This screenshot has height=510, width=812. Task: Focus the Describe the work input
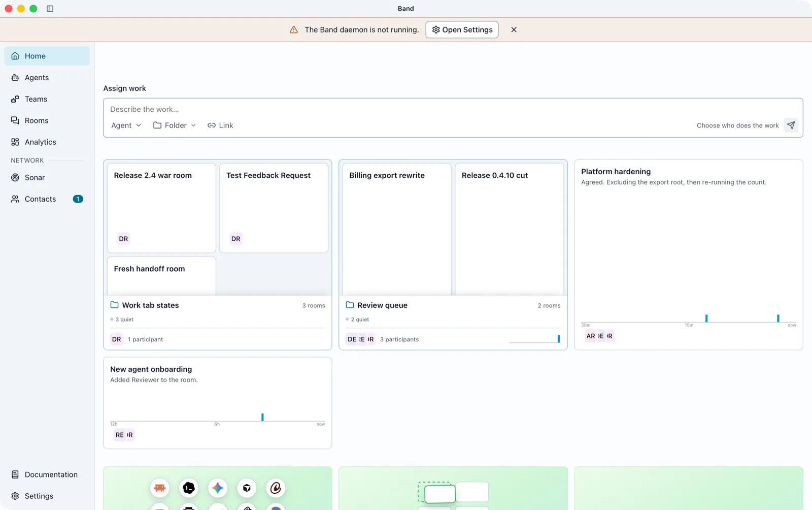(x=453, y=109)
